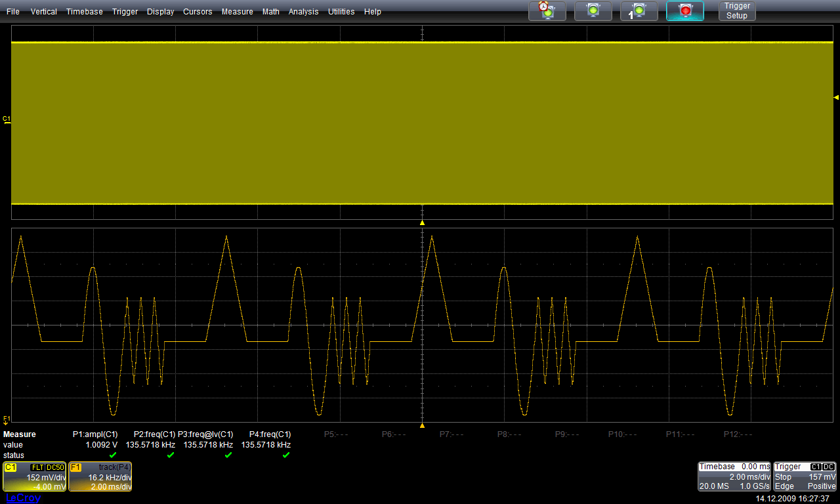The height and width of the screenshot is (504, 840).
Task: Select the P2:freq(C1) measurement column
Action: click(154, 434)
